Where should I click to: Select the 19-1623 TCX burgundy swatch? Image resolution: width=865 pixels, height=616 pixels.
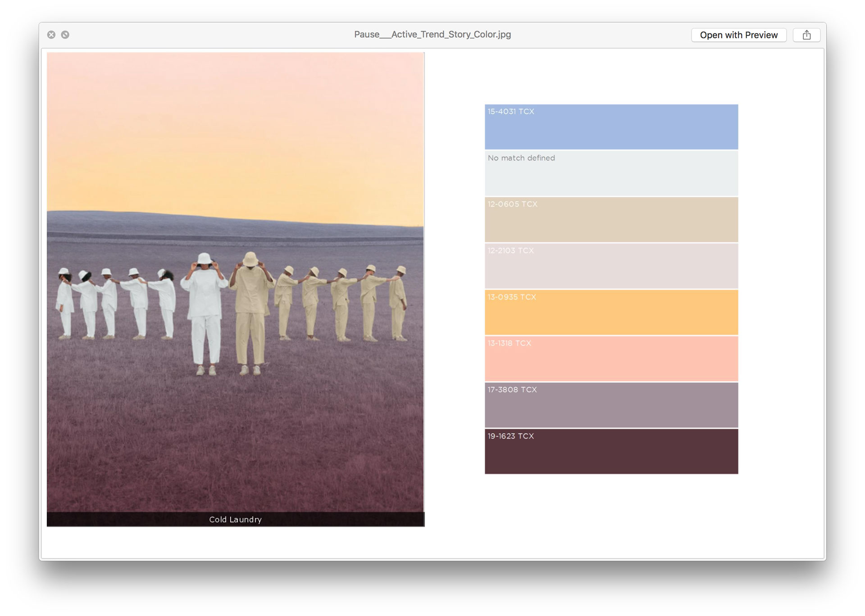tap(611, 452)
